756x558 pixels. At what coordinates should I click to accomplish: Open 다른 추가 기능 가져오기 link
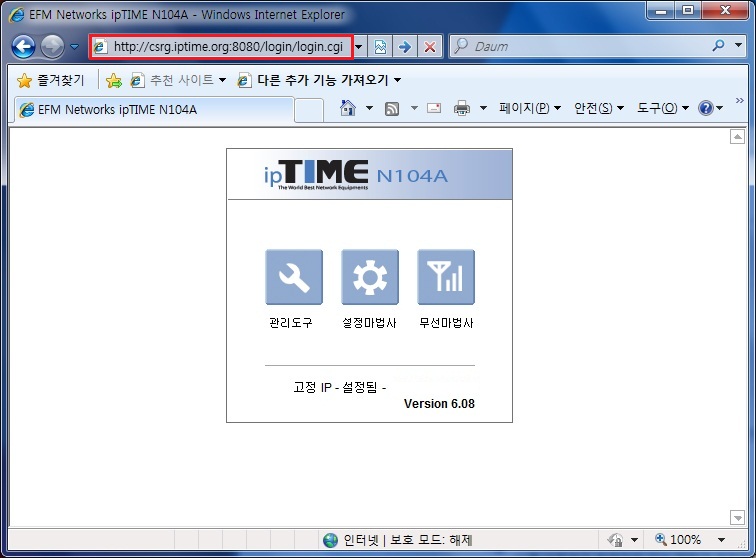319,80
